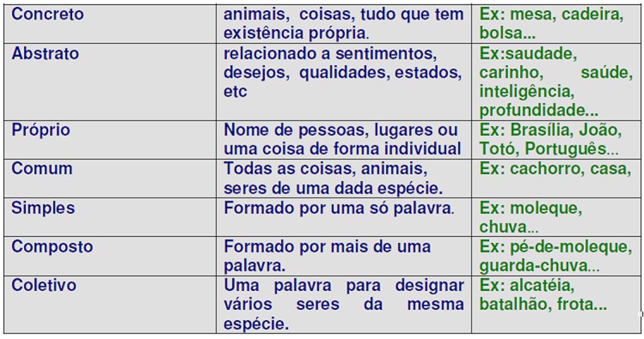Select the Composto row label
The width and height of the screenshot is (644, 339).
point(52,247)
